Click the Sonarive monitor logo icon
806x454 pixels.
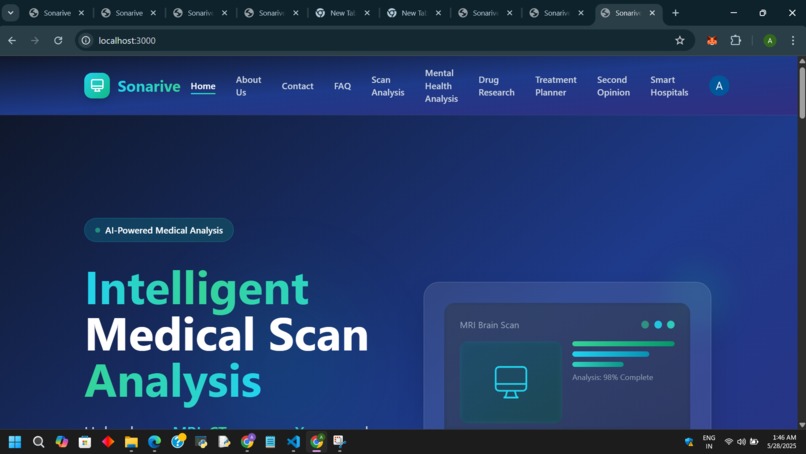click(x=97, y=85)
